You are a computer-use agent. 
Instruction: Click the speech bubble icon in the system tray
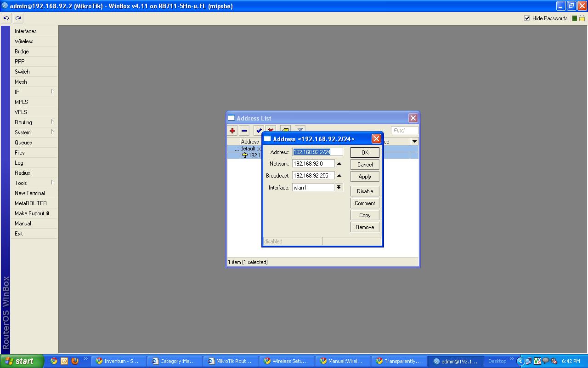coord(545,361)
